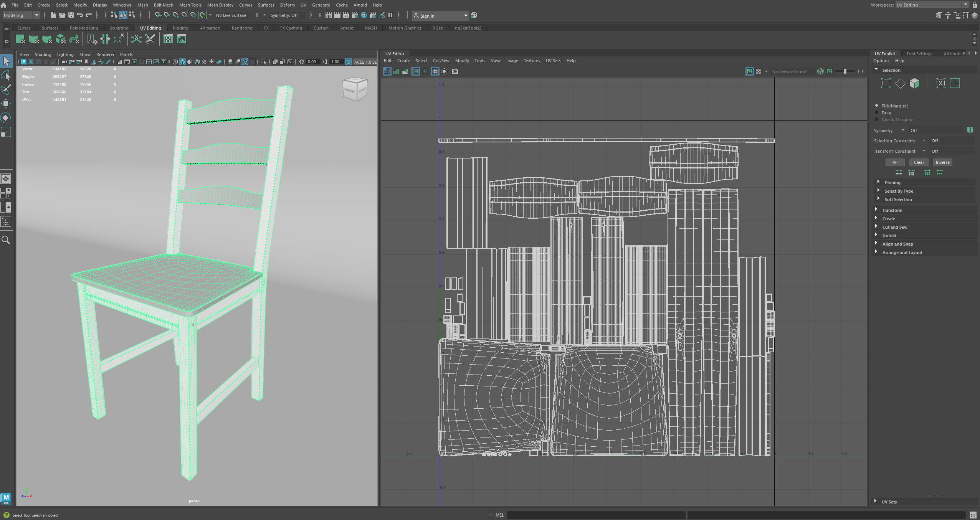Select the Pick/Marquee radio option
Viewport: 980px width, 520px height.
click(877, 106)
